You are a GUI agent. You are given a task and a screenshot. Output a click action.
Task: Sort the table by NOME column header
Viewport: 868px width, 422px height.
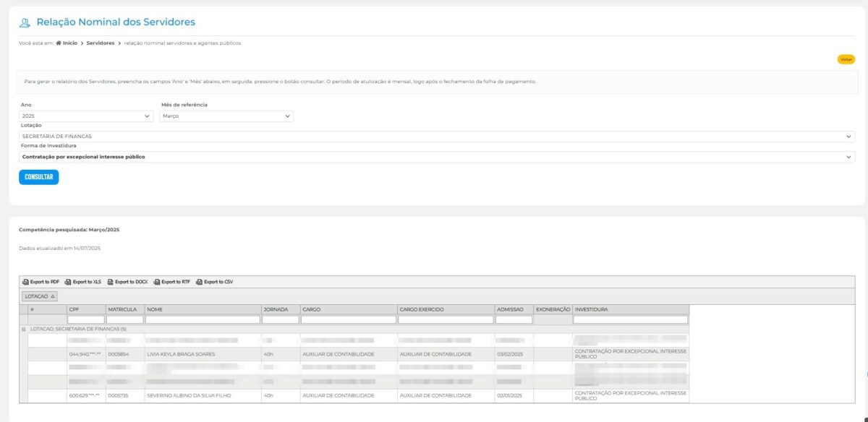coord(202,309)
